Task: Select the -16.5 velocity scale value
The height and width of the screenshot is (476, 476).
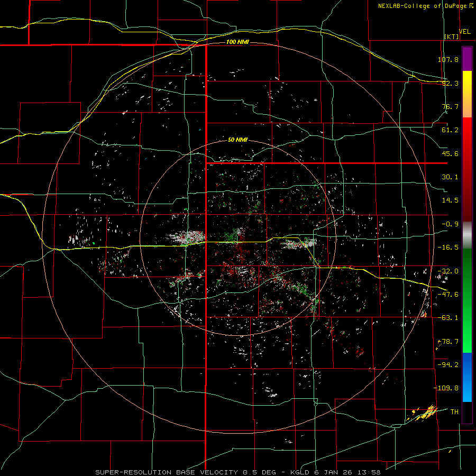Action: 448,248
